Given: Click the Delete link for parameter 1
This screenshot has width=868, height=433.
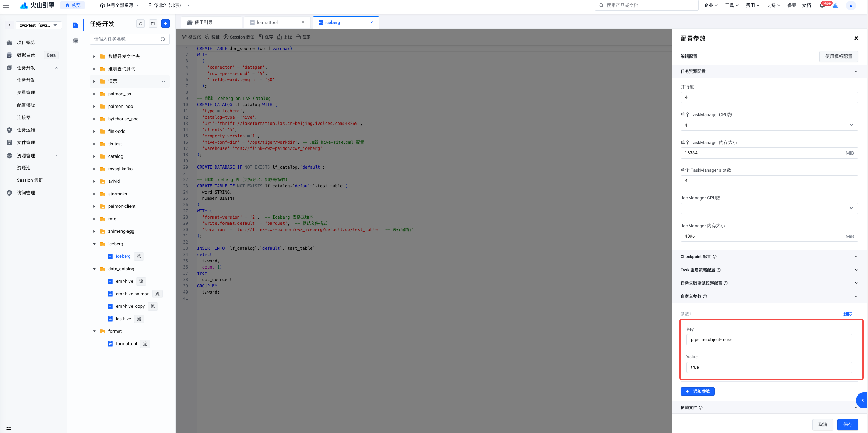Looking at the screenshot, I should 848,314.
